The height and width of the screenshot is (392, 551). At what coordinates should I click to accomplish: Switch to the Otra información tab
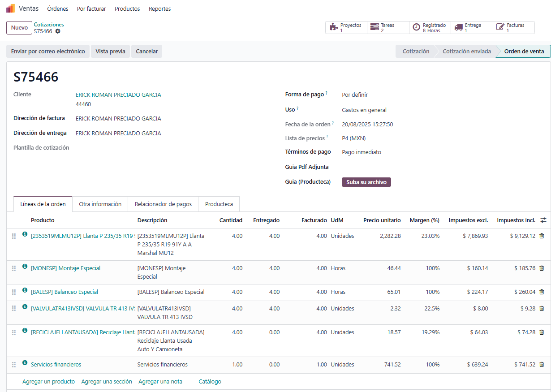tap(100, 204)
